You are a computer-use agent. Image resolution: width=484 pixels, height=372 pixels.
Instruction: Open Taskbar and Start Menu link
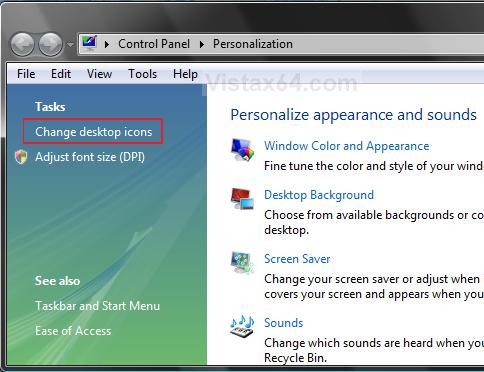97,306
